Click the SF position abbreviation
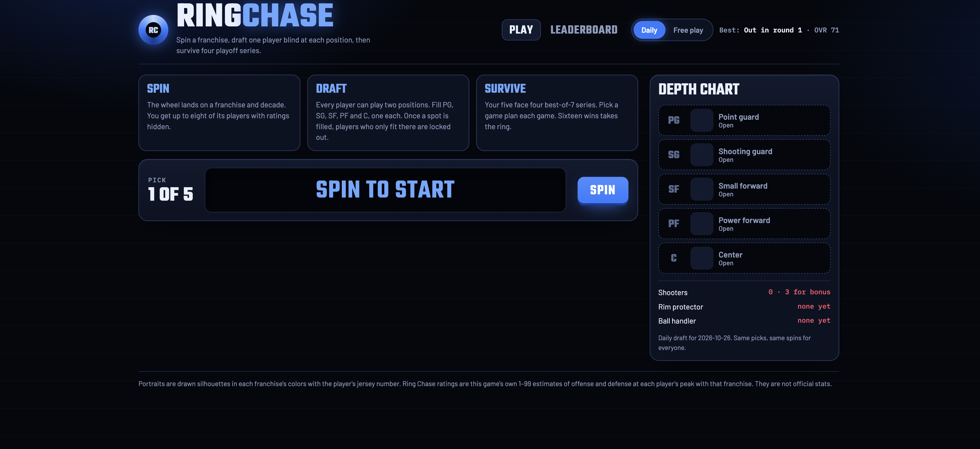 (x=674, y=189)
